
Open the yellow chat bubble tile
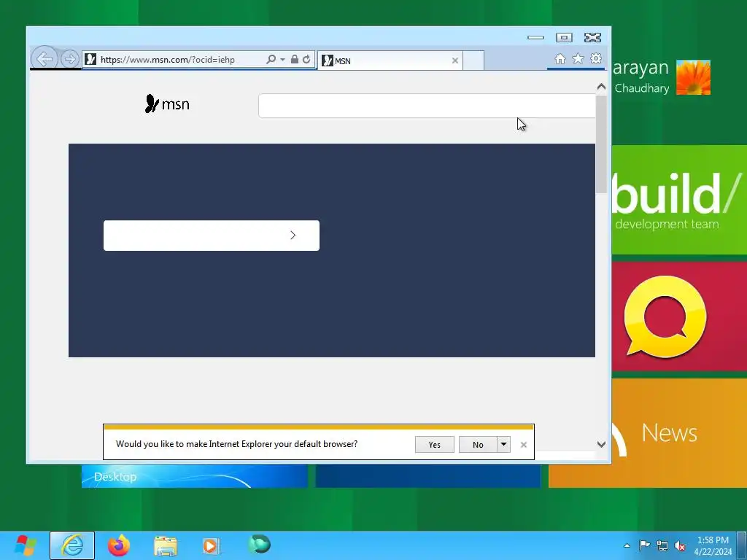[679, 316]
